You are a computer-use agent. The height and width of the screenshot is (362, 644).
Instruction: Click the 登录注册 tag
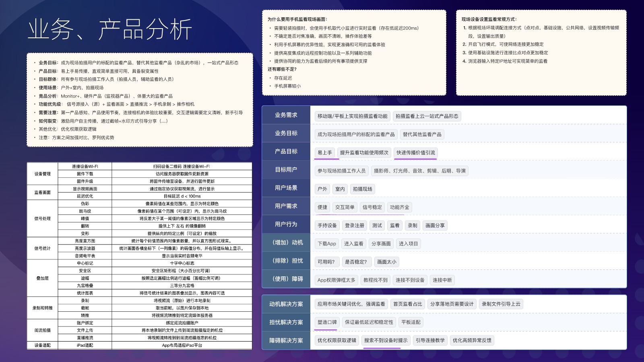(355, 226)
